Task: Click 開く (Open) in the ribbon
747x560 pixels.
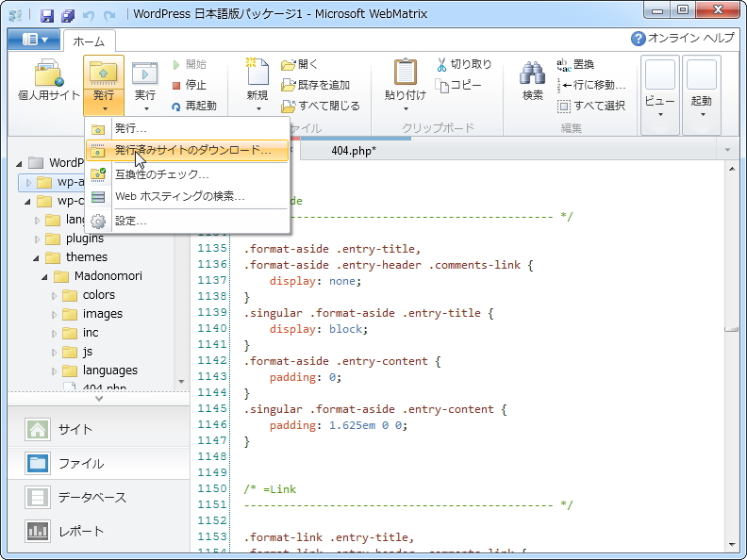Action: click(x=299, y=64)
